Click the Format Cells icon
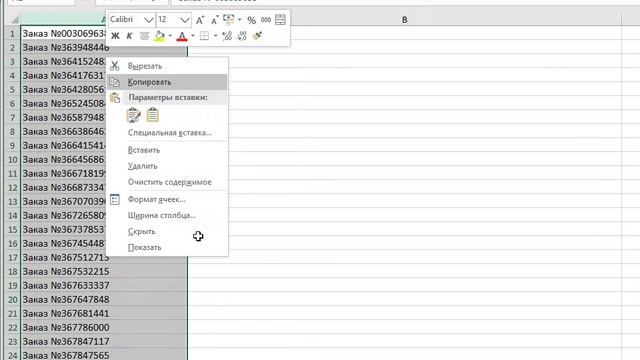The height and width of the screenshot is (360, 640). pos(115,200)
